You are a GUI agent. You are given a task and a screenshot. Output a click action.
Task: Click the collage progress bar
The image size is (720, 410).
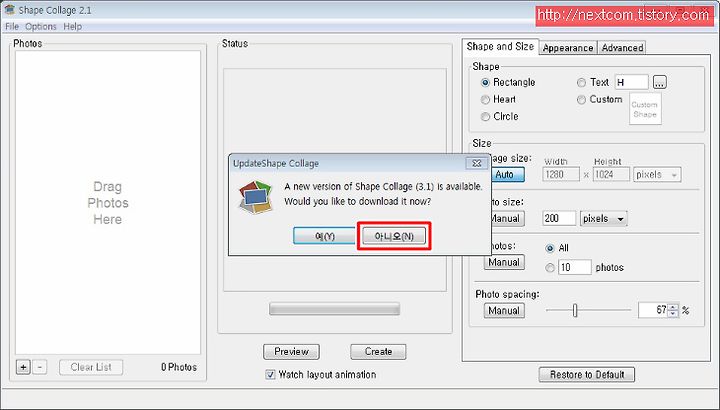(x=334, y=309)
